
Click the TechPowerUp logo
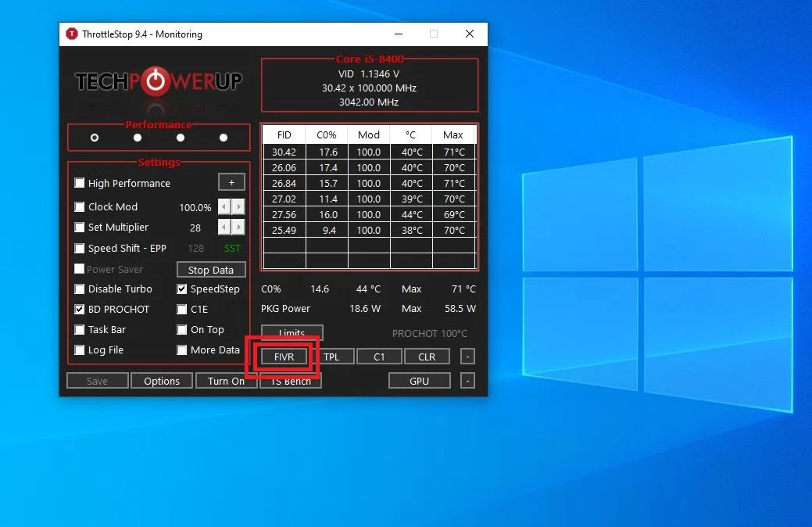click(x=159, y=81)
